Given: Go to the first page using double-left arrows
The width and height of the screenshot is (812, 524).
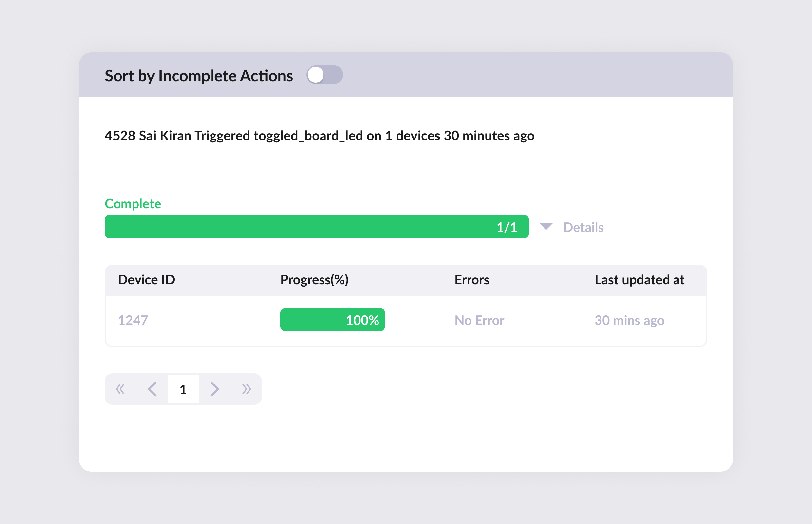Looking at the screenshot, I should (x=120, y=389).
